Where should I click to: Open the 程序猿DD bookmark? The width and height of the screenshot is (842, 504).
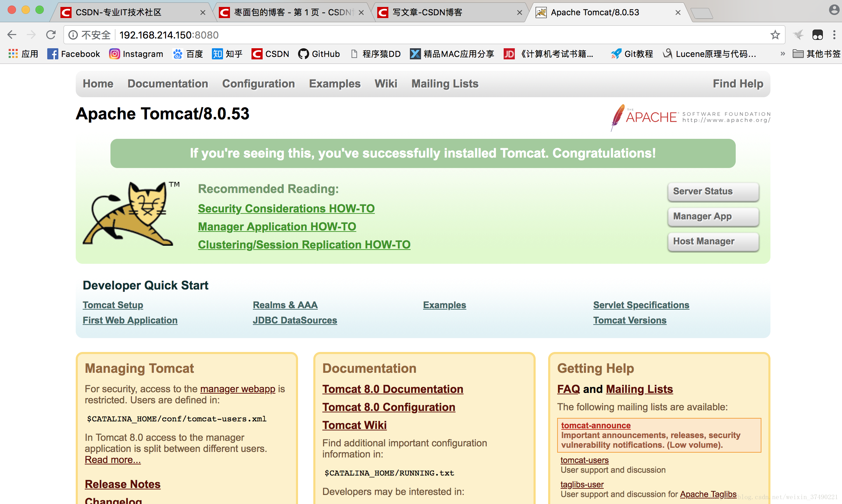375,54
